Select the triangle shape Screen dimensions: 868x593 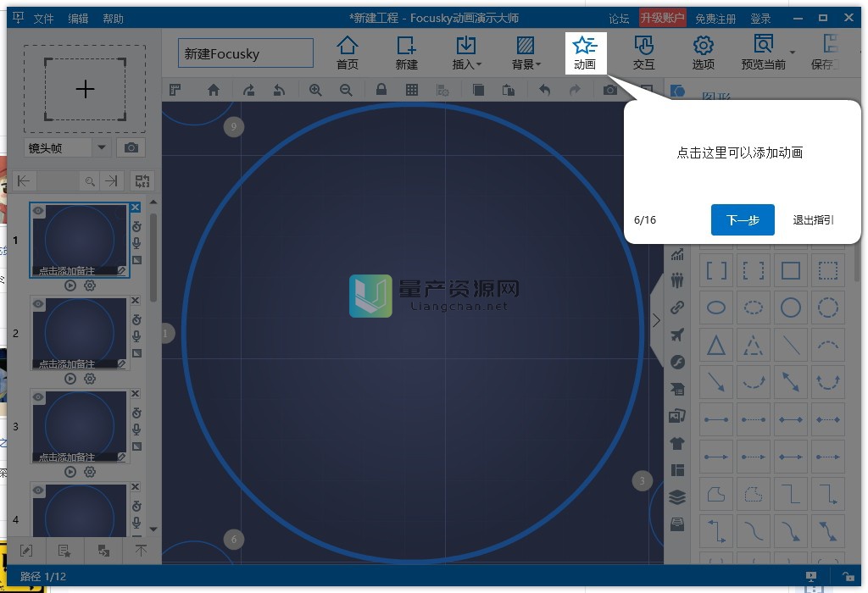coord(715,345)
